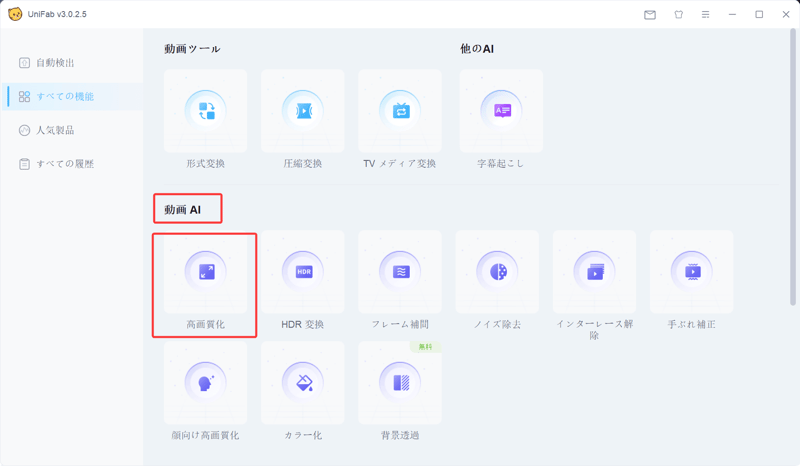Click the shirt skin icon in title bar
Image resolution: width=800 pixels, height=466 pixels.
point(678,15)
